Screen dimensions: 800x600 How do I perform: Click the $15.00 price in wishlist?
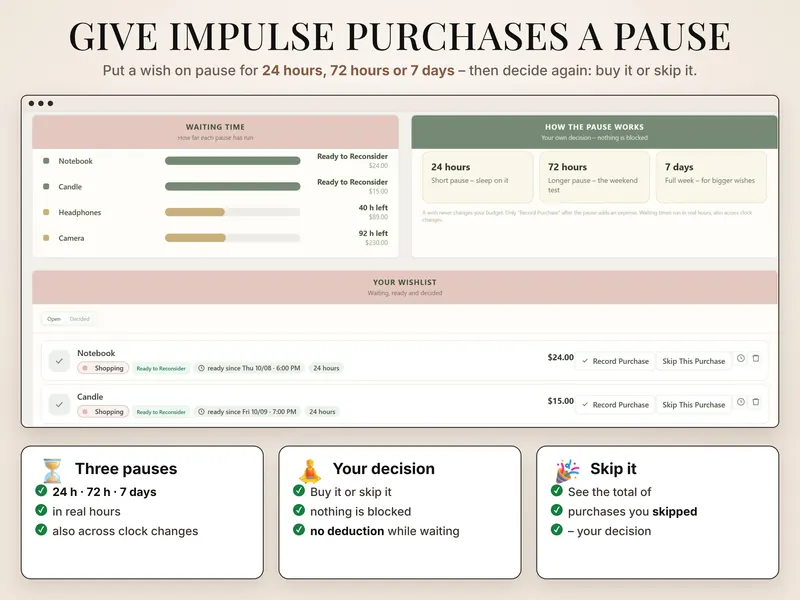pos(560,401)
